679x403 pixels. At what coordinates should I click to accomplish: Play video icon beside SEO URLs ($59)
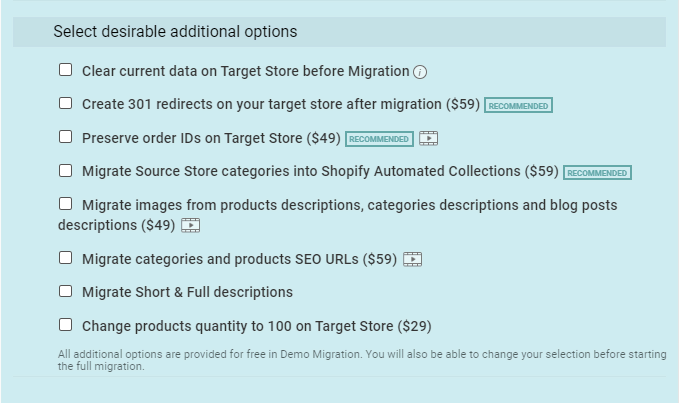[x=412, y=260]
